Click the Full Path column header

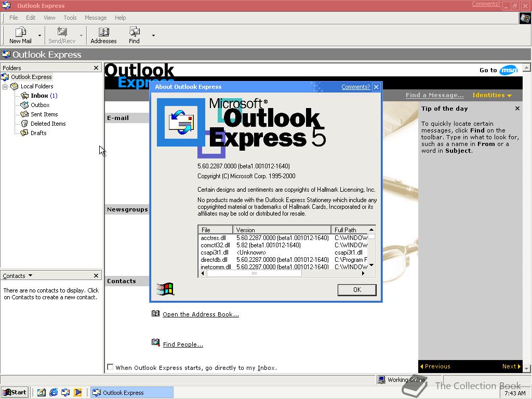tap(350, 230)
